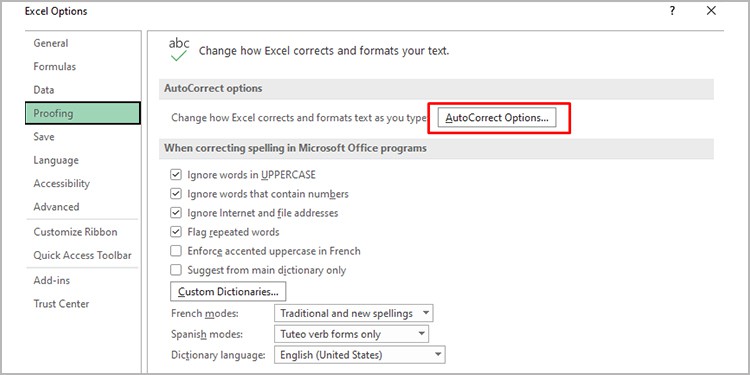Screen dimensions: 750x375
Task: Select the Proofing category
Action: pos(83,113)
